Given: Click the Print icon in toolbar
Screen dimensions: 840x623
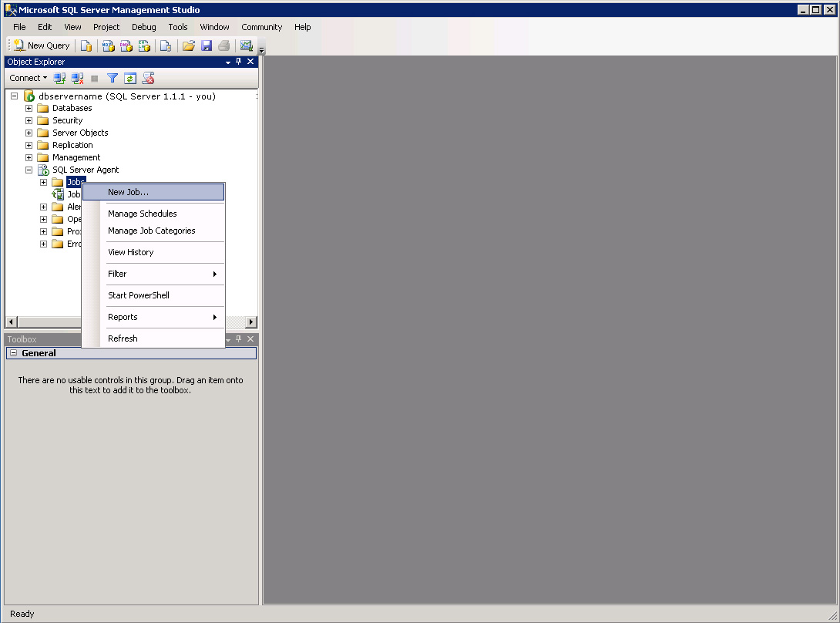Looking at the screenshot, I should click(224, 46).
